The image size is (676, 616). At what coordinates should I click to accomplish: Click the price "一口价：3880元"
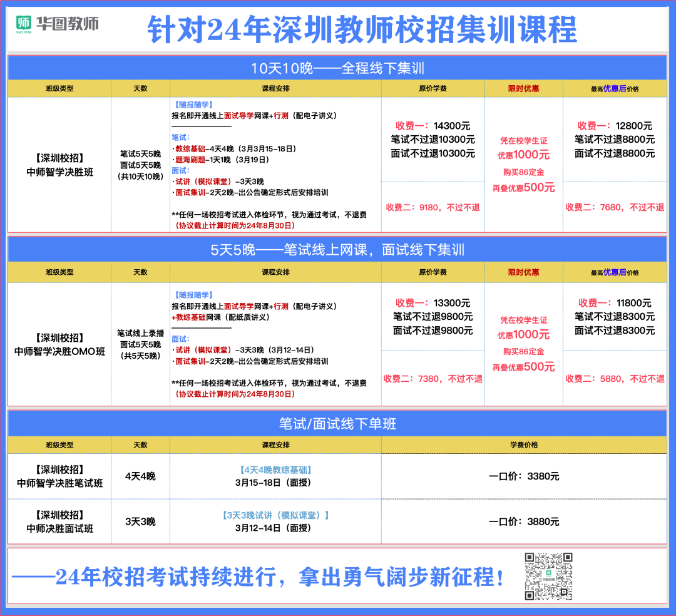(x=524, y=521)
